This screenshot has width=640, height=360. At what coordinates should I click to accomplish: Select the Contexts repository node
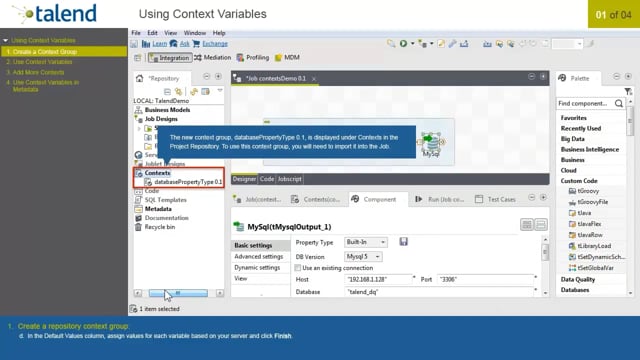pos(157,173)
